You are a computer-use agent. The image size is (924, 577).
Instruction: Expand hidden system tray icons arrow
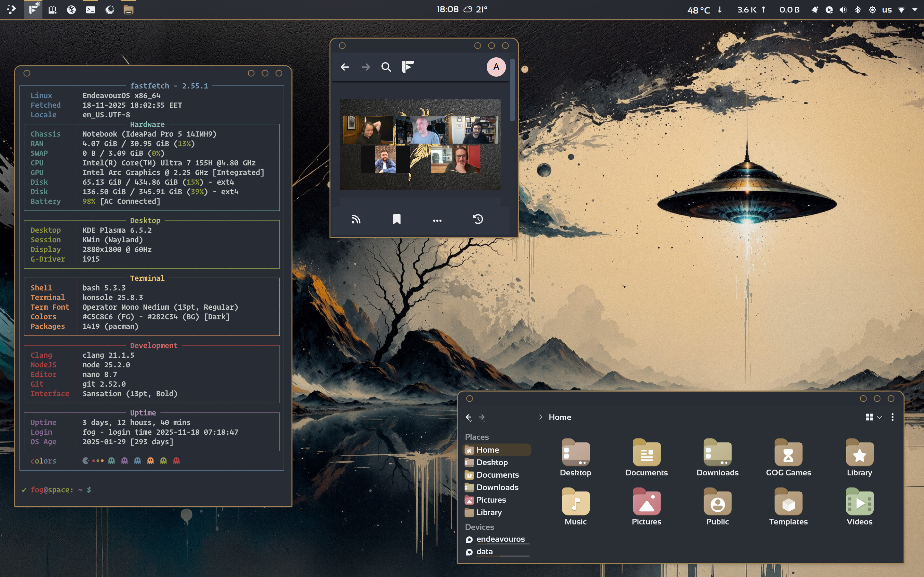coord(915,10)
